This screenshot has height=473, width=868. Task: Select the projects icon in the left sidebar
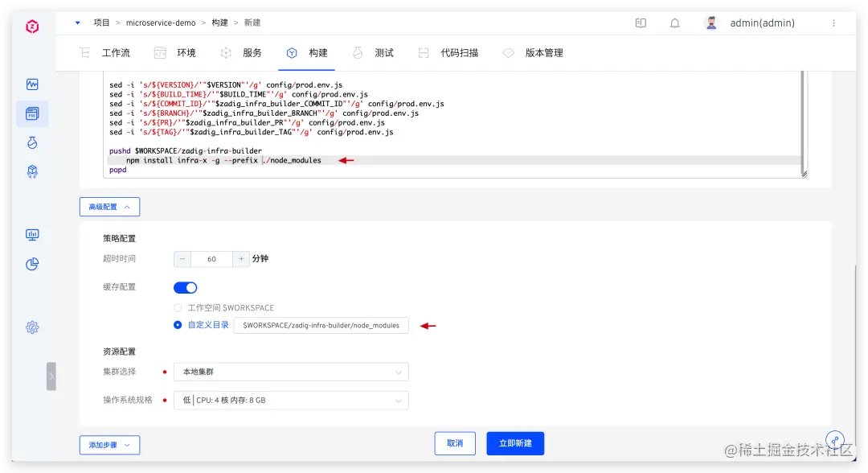click(x=32, y=113)
